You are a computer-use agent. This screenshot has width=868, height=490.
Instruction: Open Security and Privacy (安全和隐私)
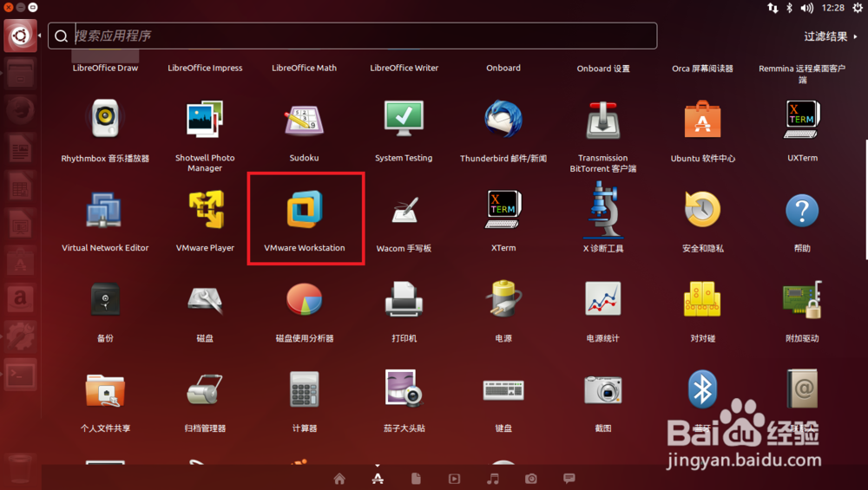coord(702,209)
